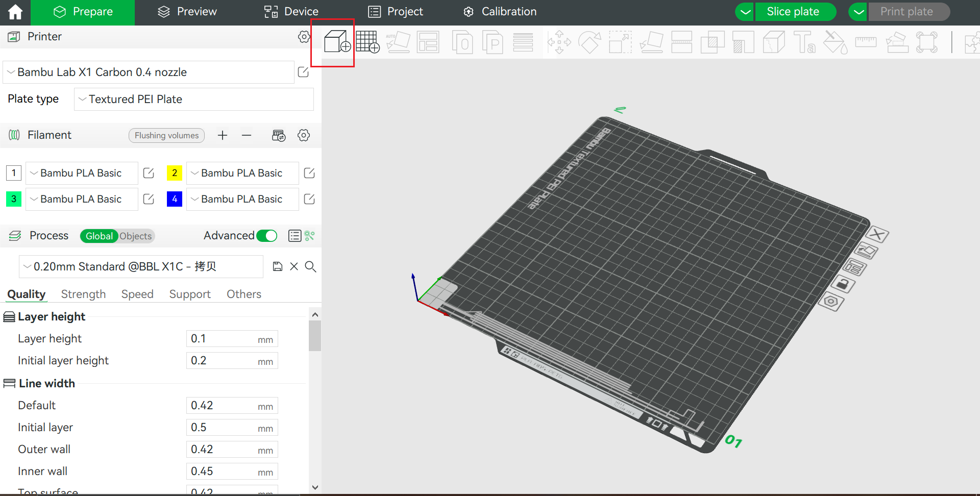Viewport: 980px width, 496px height.
Task: Select the Strength settings tab
Action: click(83, 294)
